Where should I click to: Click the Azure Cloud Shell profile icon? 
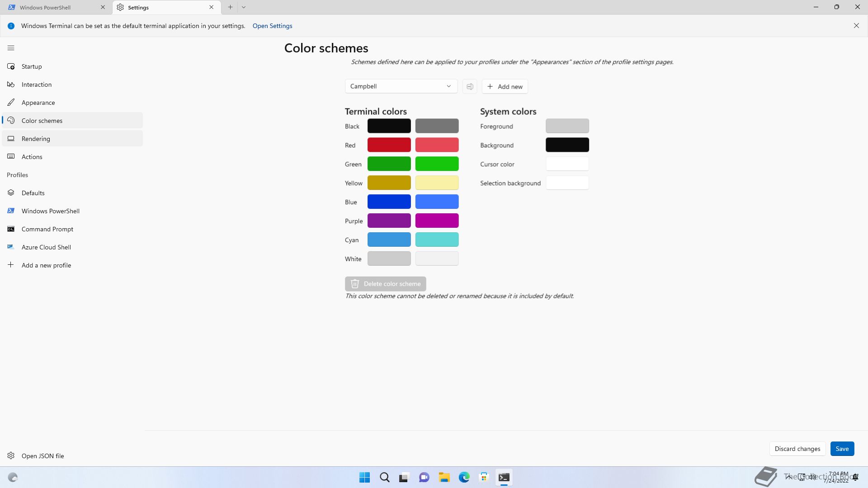(11, 247)
